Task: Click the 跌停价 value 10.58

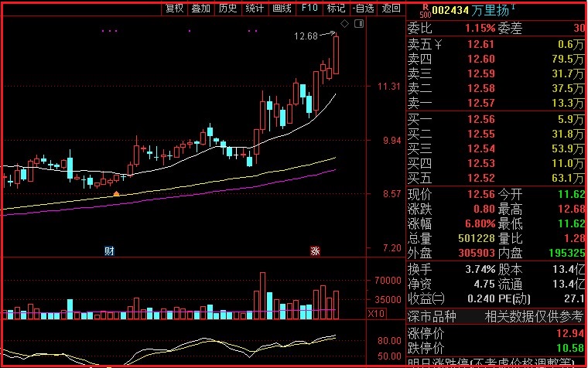Action: click(570, 348)
